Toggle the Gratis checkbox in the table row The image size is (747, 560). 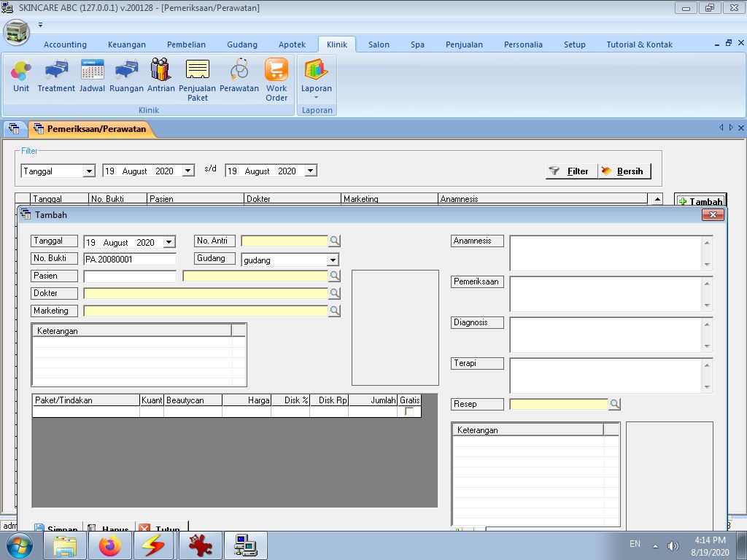click(x=409, y=412)
